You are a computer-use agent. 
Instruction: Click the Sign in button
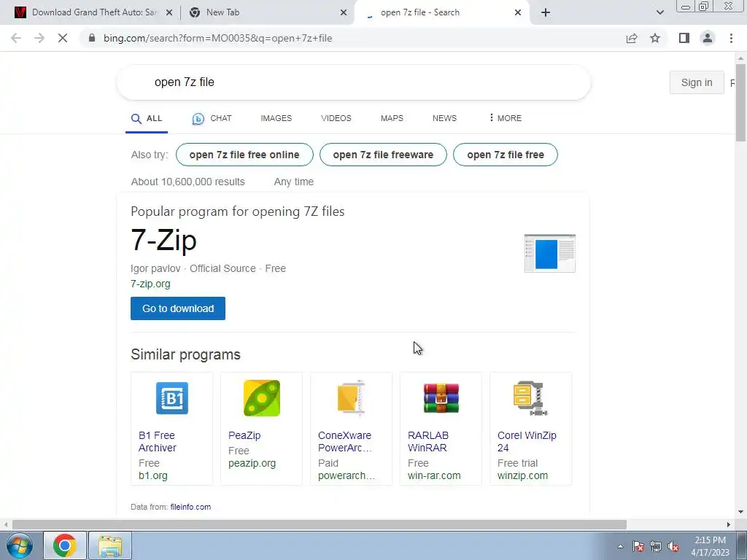click(697, 82)
